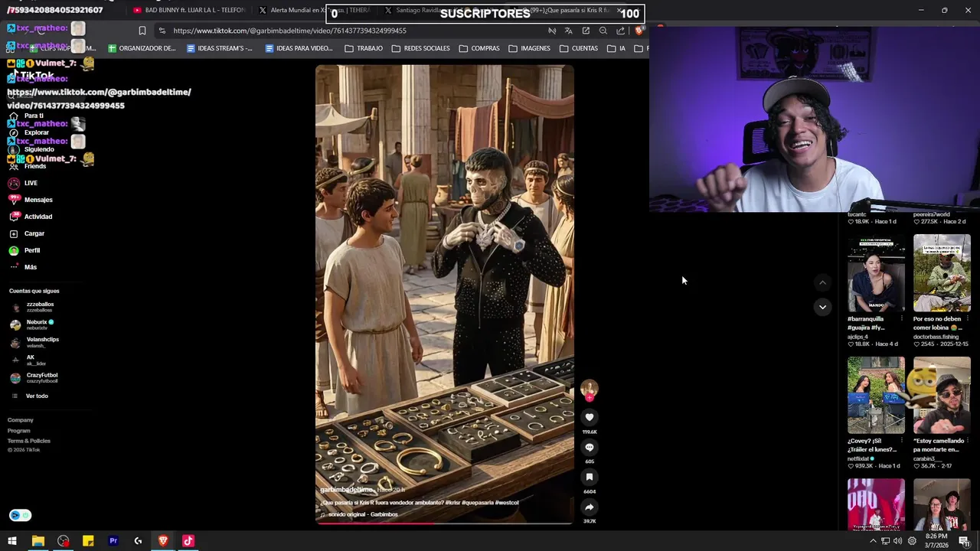Open CUENTAS bookmarks folder
This screenshot has width=980, height=551.
click(579, 48)
